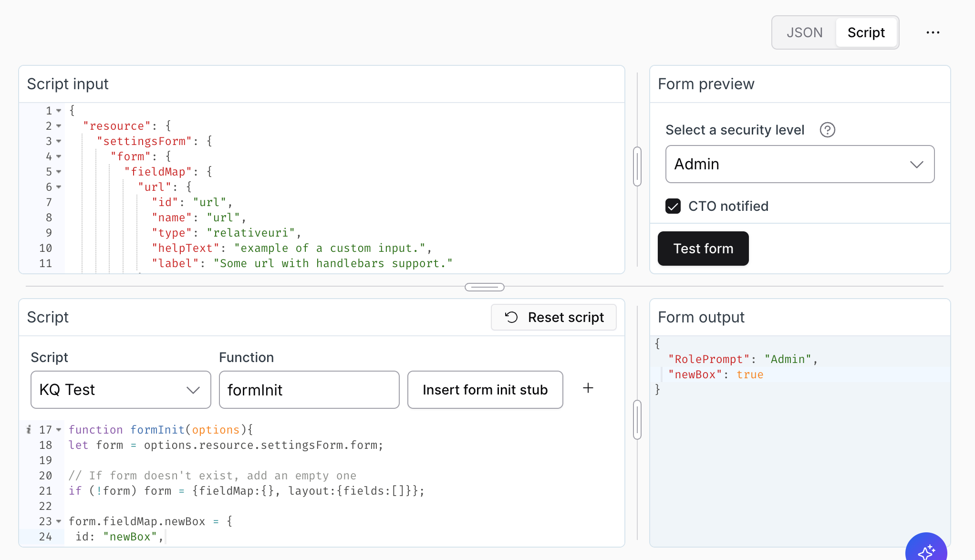Click the id: "newBox" line 24
The width and height of the screenshot is (975, 560).
(x=119, y=537)
